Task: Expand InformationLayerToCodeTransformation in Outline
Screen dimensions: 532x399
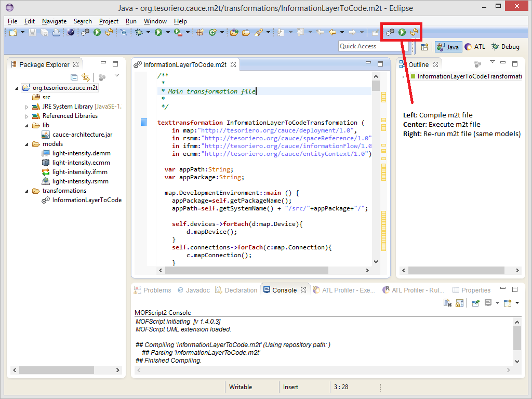Action: coord(404,77)
